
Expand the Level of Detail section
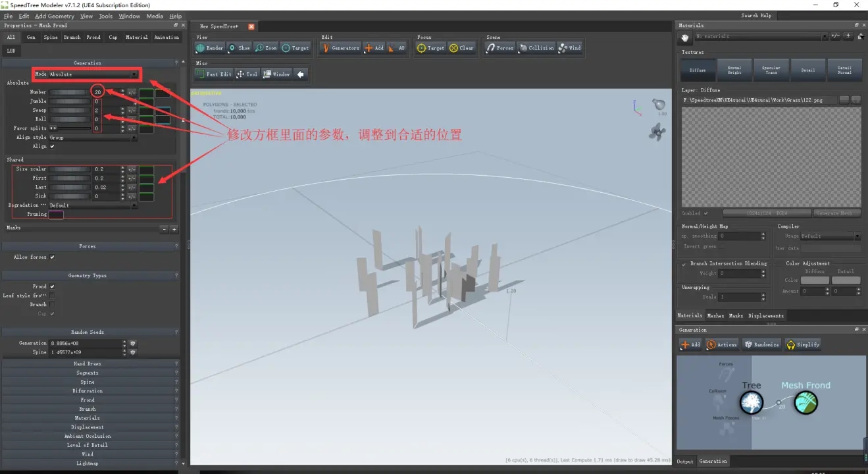[88, 445]
